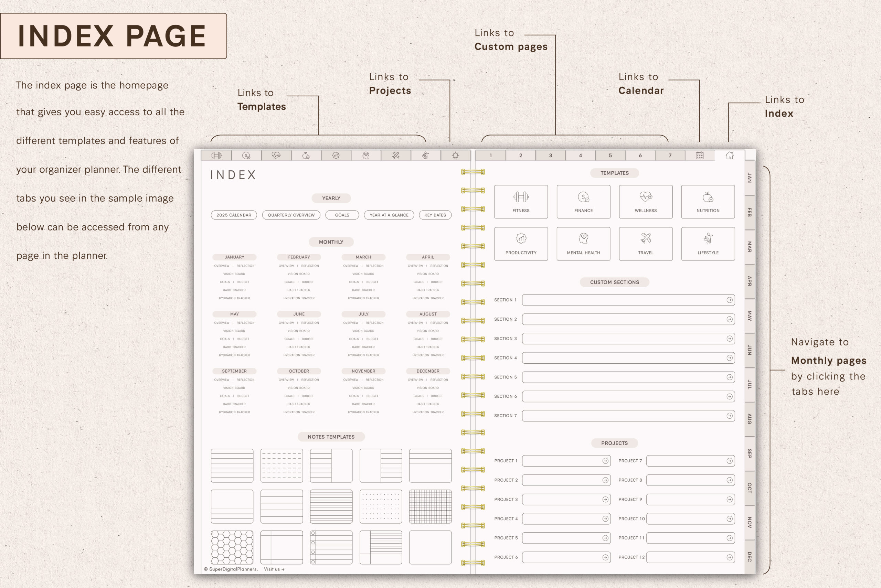This screenshot has height=588, width=881.
Task: Click the home icon to return to Index
Action: [x=729, y=155]
